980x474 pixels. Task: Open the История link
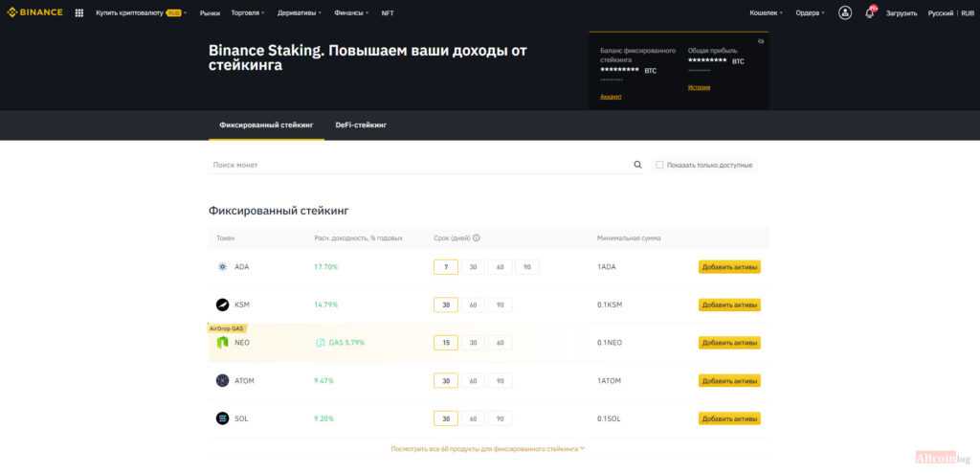pos(699,87)
